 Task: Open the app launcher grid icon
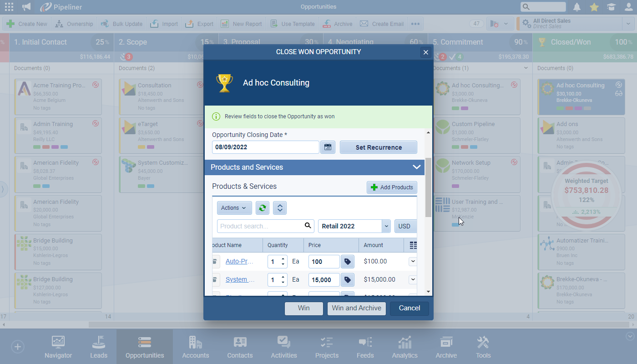tap(9, 7)
